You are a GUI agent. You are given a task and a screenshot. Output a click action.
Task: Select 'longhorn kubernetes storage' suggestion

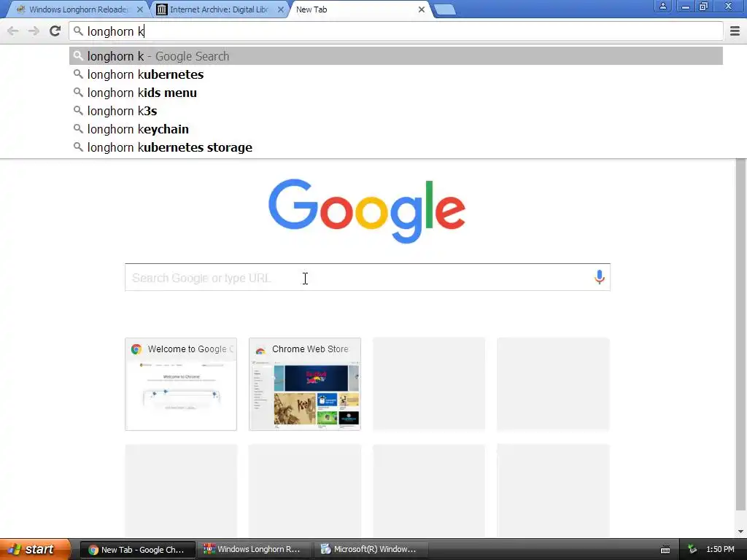point(396,147)
